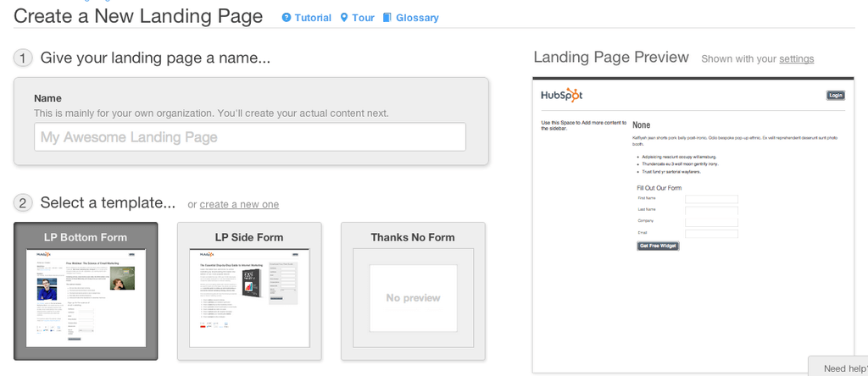Screen dimensions: 868x376
Task: Click the Company field in the preview form
Action: click(711, 222)
